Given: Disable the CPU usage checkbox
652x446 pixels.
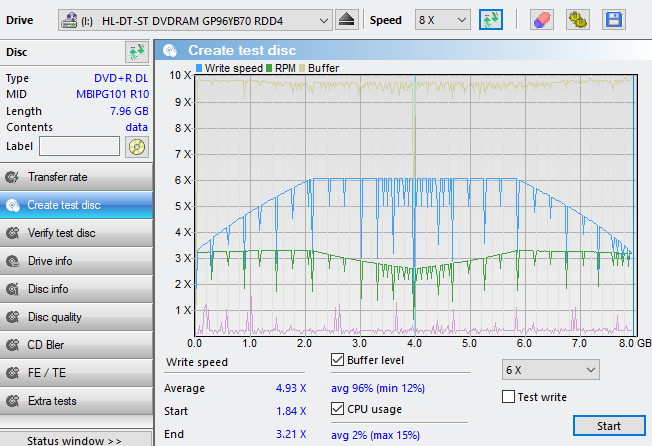Looking at the screenshot, I should coord(337,408).
